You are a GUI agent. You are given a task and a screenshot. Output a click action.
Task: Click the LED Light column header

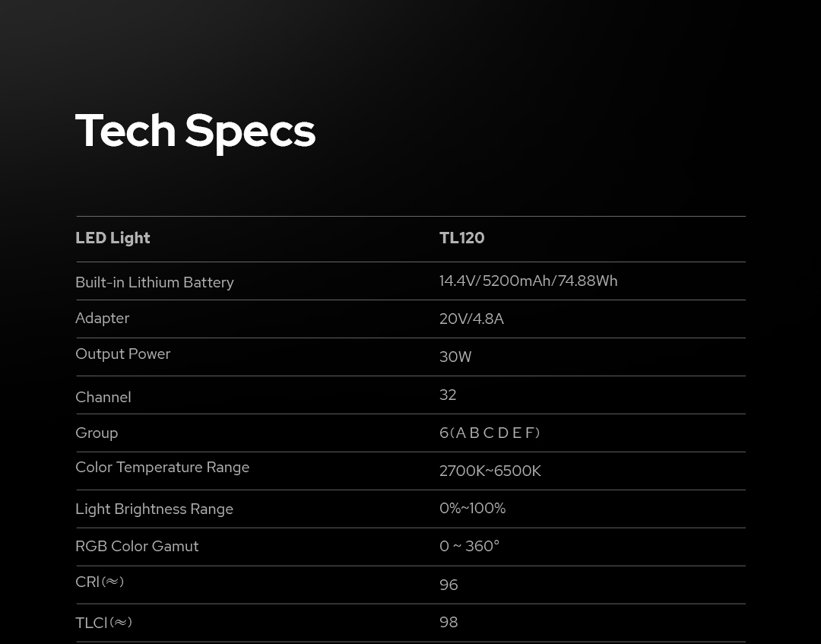(113, 238)
